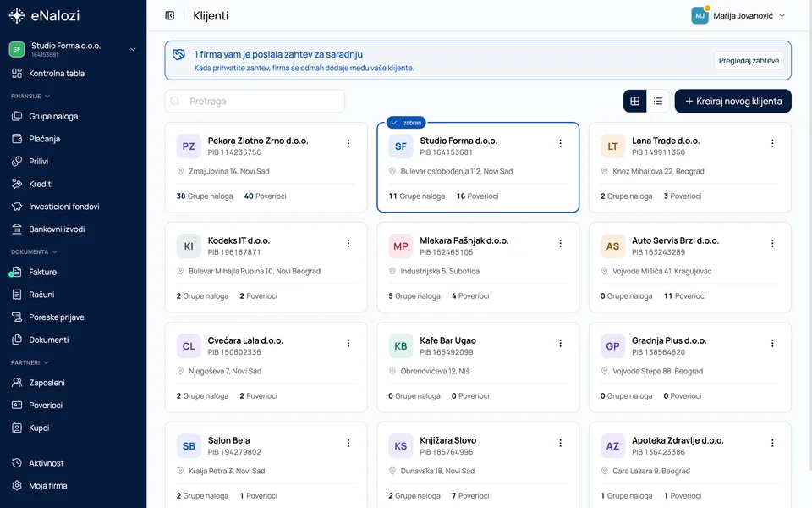The image size is (812, 508).
Task: Open three-dot menu for Gradnja Plus
Action: (772, 343)
